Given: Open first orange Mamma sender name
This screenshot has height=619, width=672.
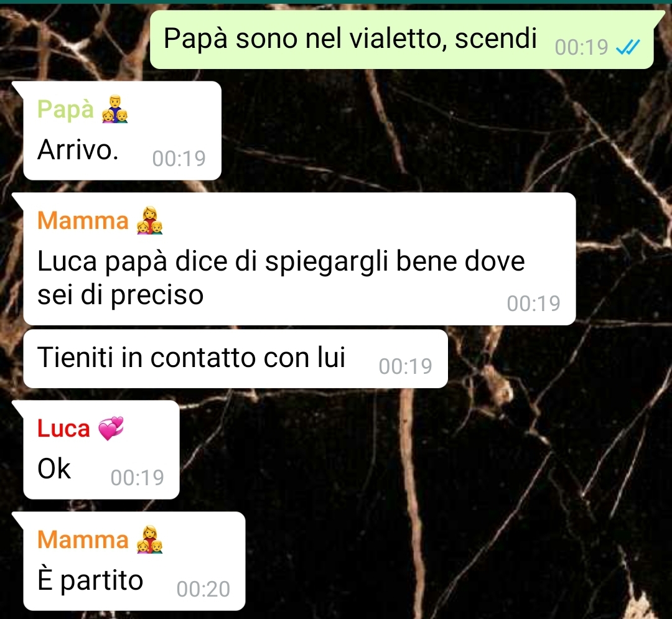Looking at the screenshot, I should [83, 221].
